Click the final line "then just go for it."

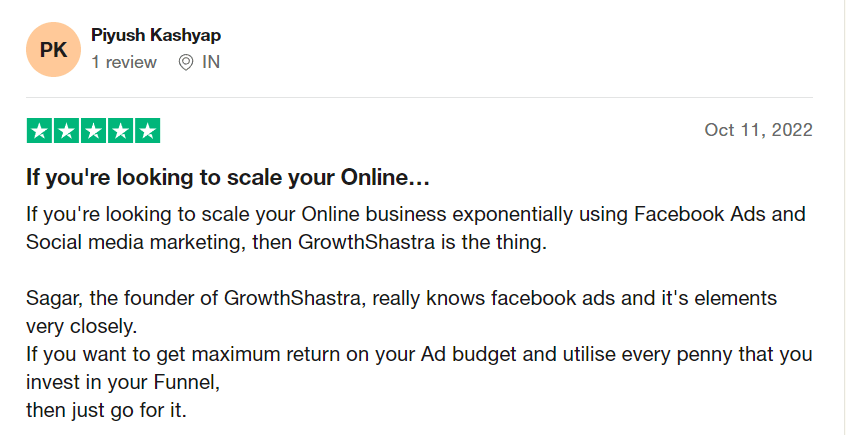[106, 411]
